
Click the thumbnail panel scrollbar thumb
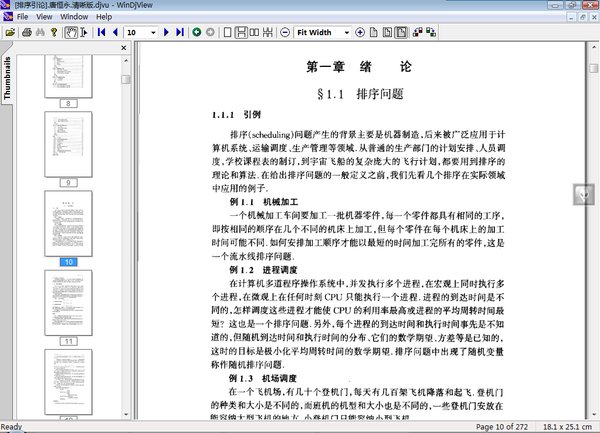tap(126, 79)
